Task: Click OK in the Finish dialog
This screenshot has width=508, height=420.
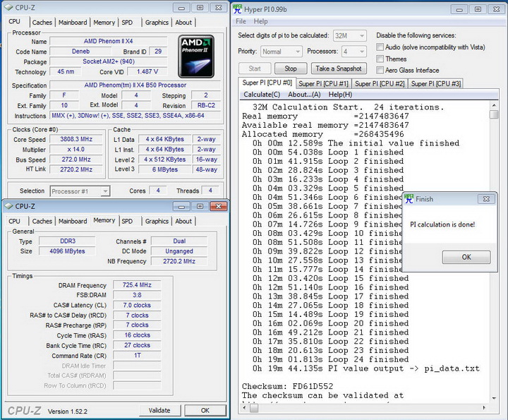Action: point(466,257)
